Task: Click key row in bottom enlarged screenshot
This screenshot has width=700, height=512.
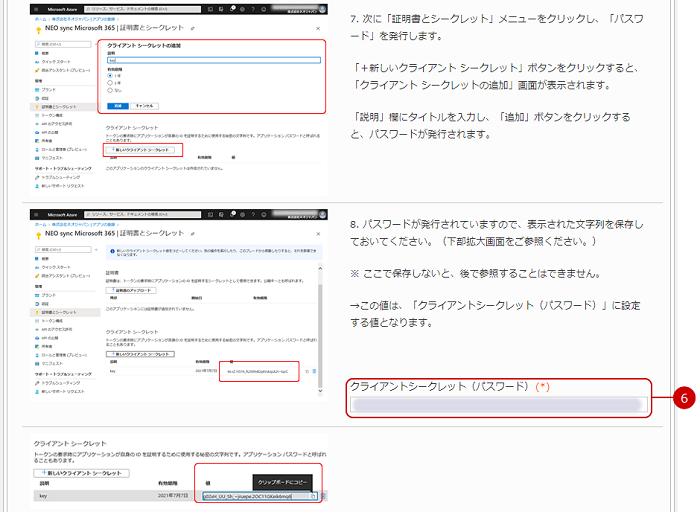Action: click(x=179, y=496)
